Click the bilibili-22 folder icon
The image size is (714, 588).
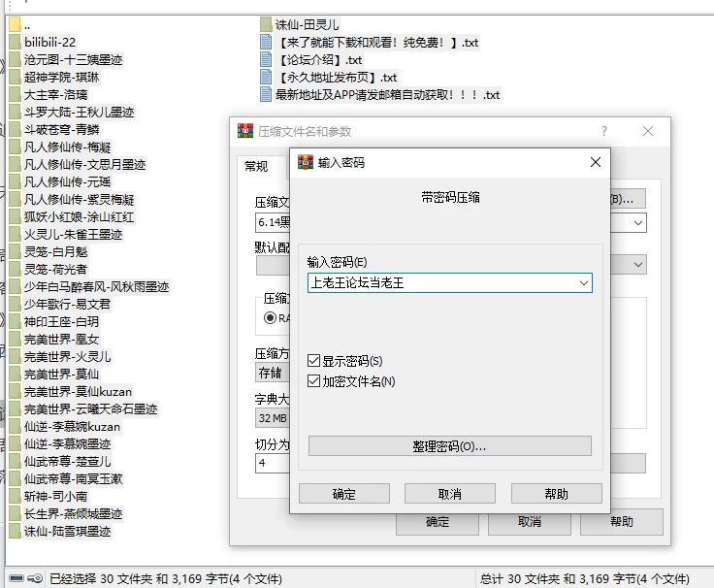15,42
